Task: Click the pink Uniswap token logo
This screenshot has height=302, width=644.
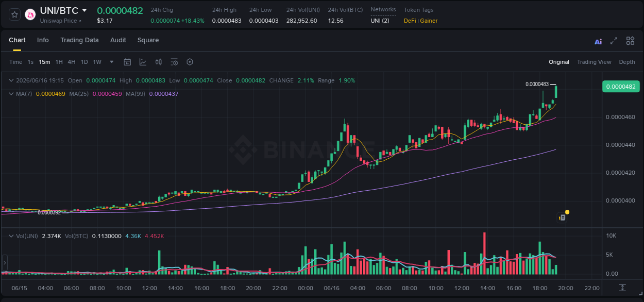Action: 30,15
